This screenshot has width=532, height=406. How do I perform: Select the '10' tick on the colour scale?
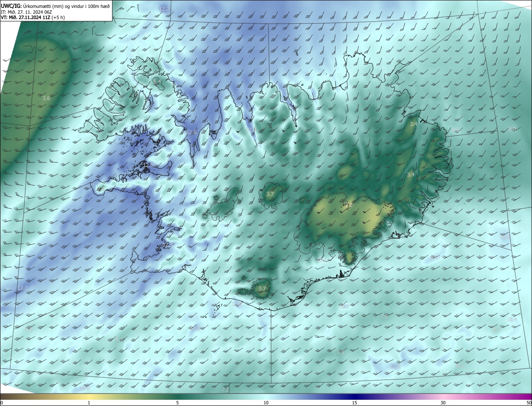pos(266,403)
